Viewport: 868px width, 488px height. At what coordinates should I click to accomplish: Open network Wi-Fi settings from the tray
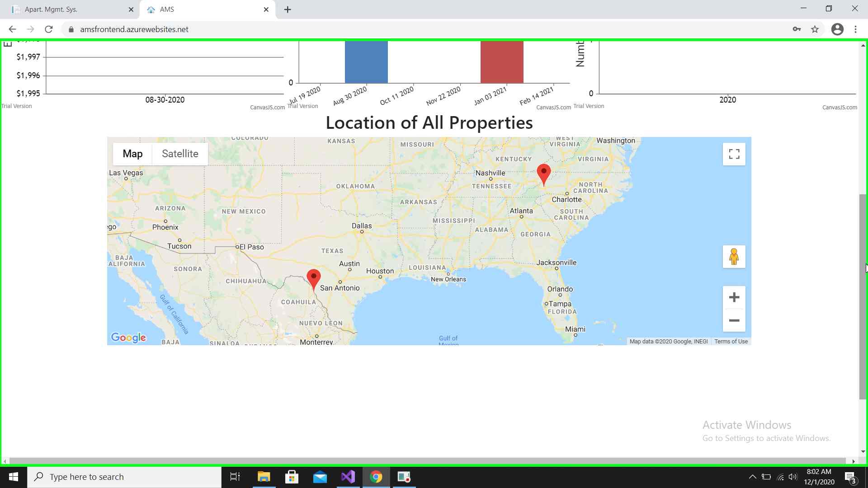click(x=780, y=477)
